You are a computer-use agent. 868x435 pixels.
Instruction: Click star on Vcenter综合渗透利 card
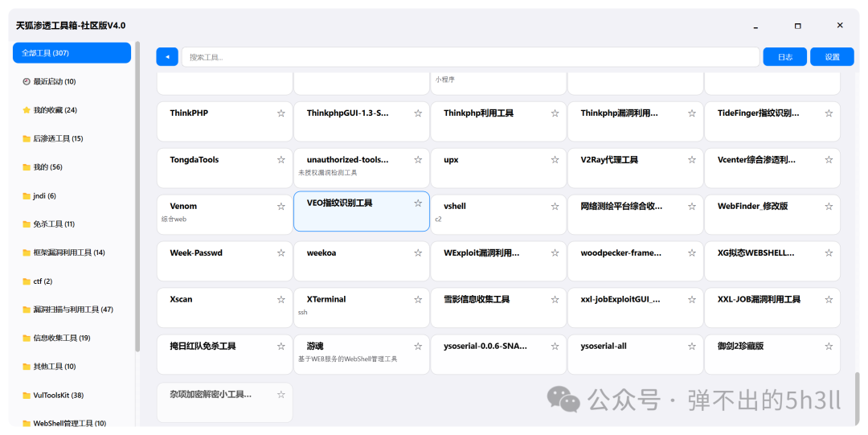point(829,160)
